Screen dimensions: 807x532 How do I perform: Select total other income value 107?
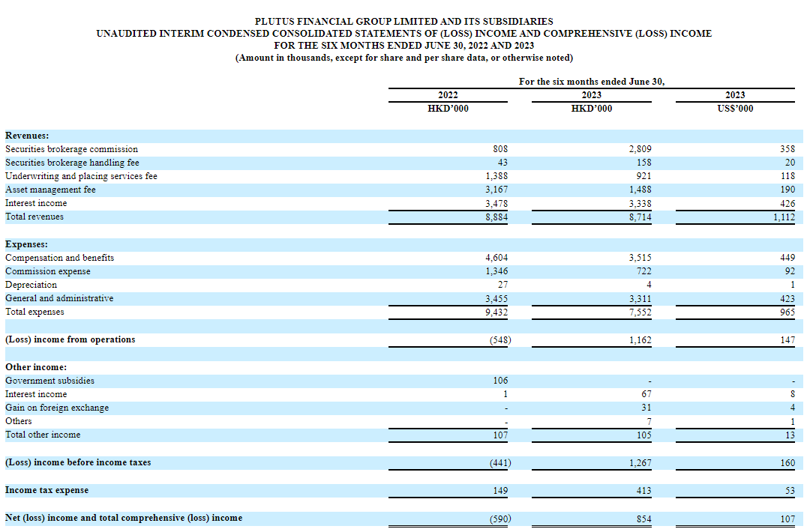coord(500,435)
